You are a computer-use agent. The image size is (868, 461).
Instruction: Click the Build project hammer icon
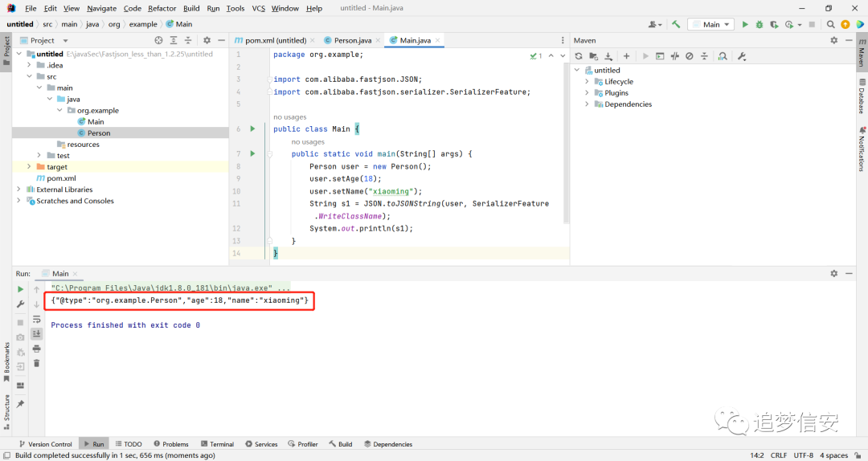point(676,24)
